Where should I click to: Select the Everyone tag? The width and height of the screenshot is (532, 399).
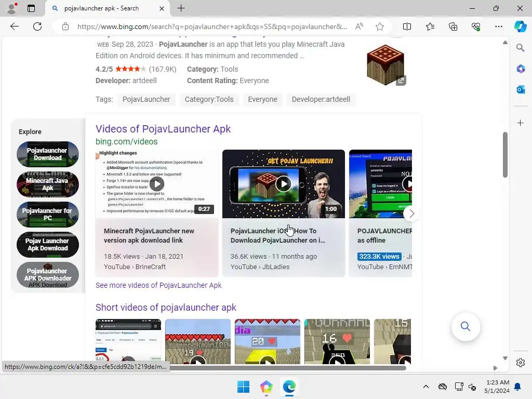tap(262, 99)
